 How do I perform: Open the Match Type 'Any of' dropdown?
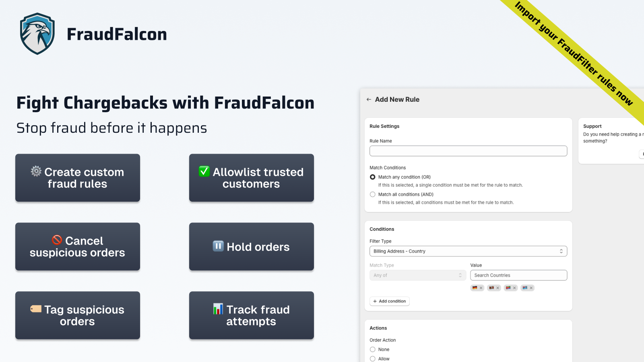pyautogui.click(x=417, y=276)
